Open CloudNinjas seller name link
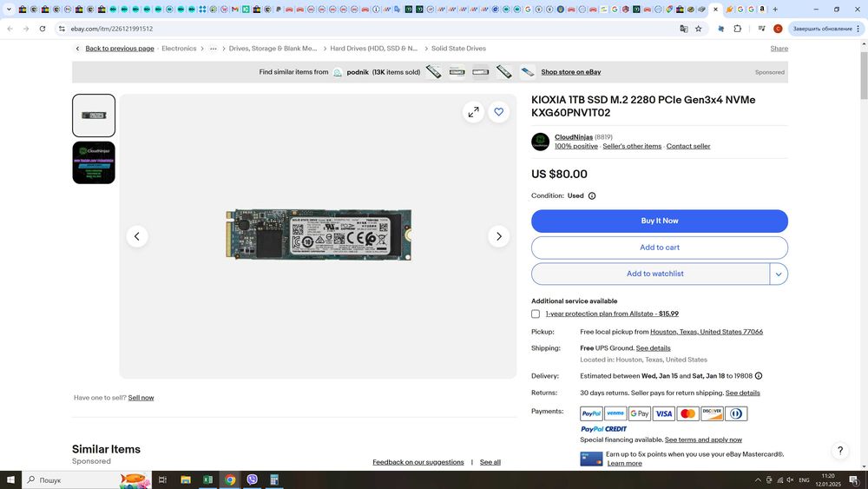 tap(574, 136)
